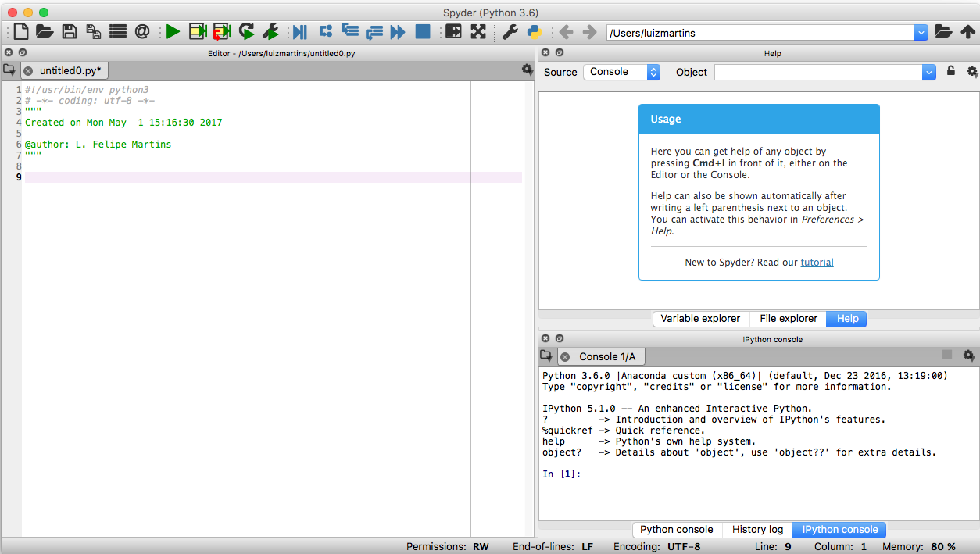Browse for a working directory
This screenshot has width=980, height=554.
tap(943, 32)
